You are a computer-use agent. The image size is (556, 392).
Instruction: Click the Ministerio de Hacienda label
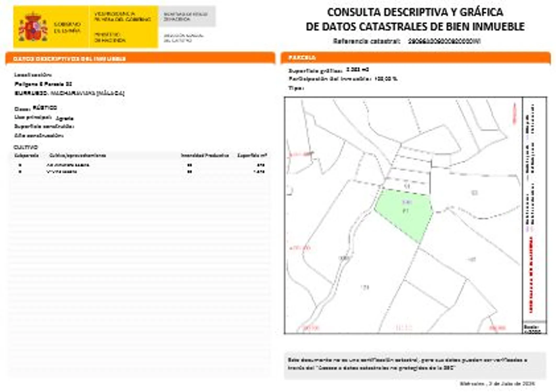110,37
